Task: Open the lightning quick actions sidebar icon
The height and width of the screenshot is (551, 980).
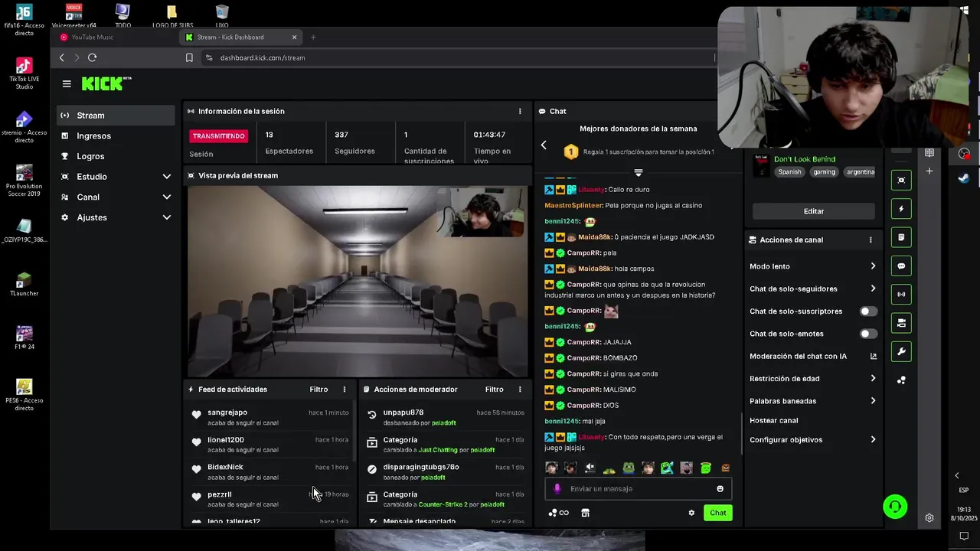Action: pos(901,209)
